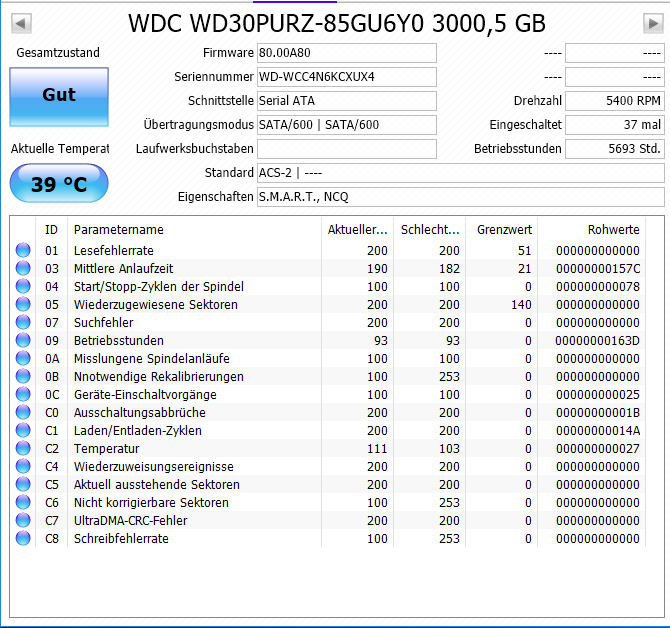Select the Firmware field 80.00A80

[347, 53]
